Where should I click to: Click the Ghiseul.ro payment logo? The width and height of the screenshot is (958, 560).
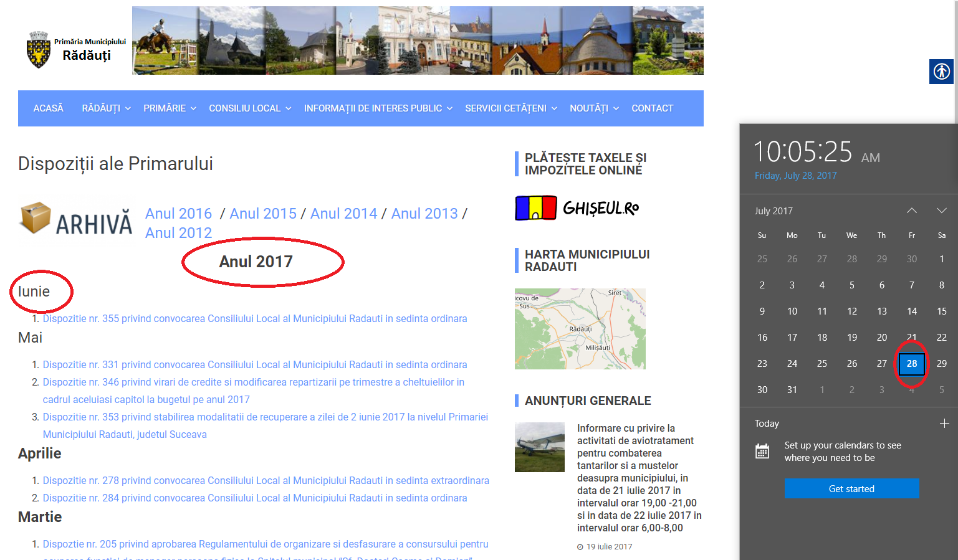(577, 208)
